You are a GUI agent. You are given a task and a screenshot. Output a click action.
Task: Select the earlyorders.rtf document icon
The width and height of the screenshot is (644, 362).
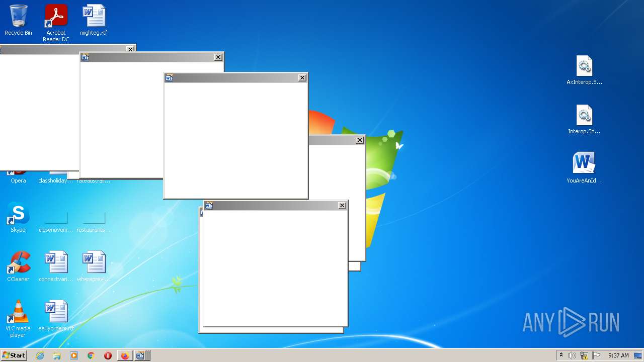pyautogui.click(x=56, y=316)
